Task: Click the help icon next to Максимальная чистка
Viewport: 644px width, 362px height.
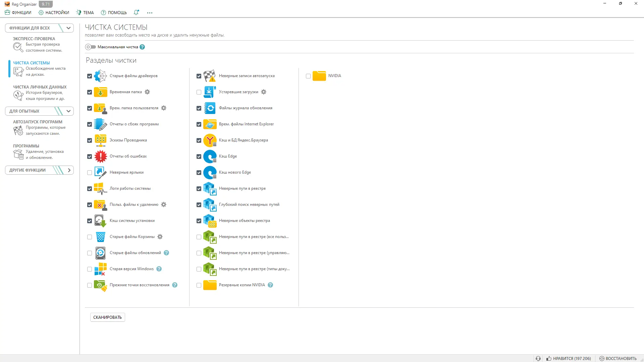Action: click(x=142, y=47)
